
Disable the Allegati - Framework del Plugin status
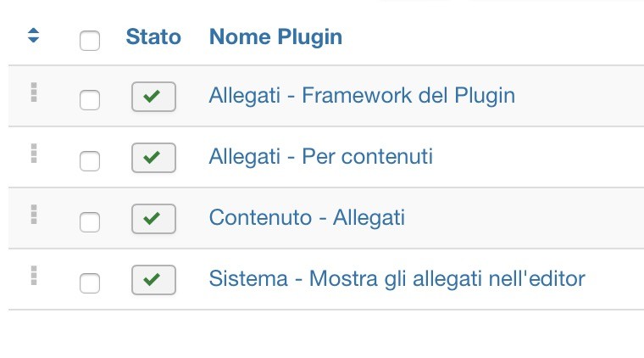pos(153,97)
